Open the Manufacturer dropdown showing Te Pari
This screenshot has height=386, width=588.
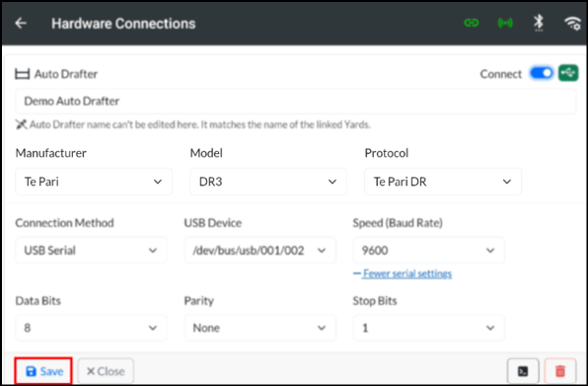[x=94, y=182]
